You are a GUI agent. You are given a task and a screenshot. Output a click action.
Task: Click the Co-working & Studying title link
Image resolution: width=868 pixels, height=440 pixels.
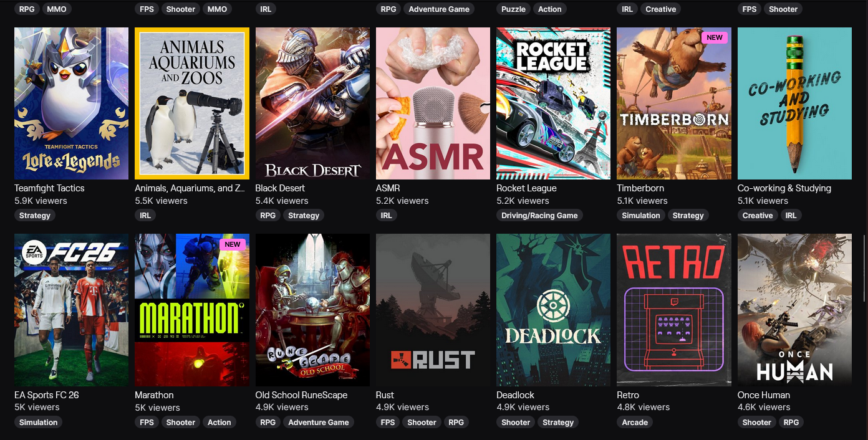[x=784, y=188]
